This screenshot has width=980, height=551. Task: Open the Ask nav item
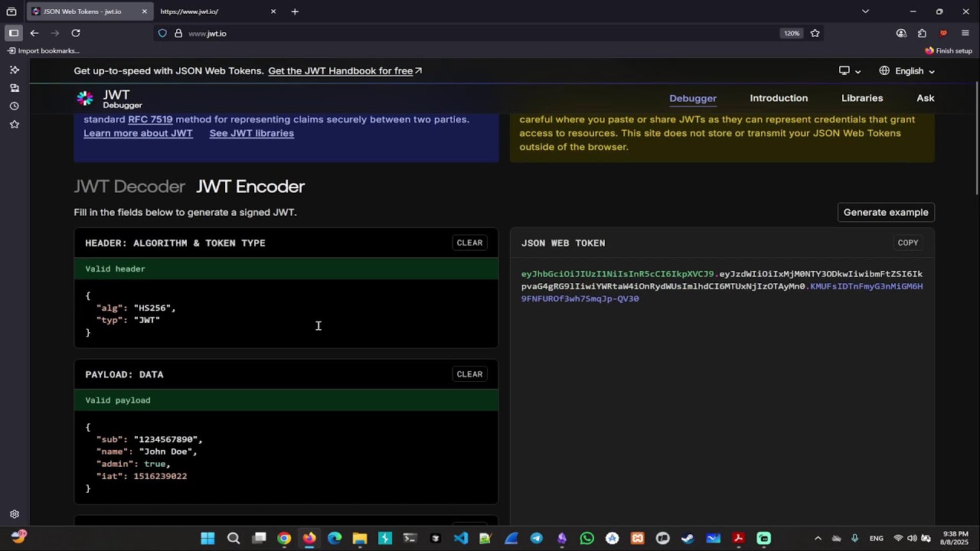pos(926,98)
